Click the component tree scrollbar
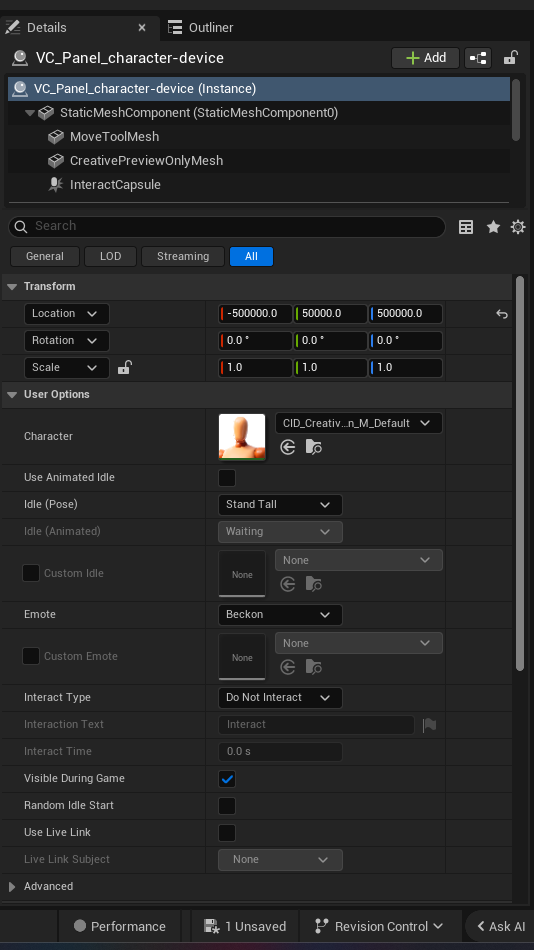Viewport: 534px width, 950px height. coord(516,109)
